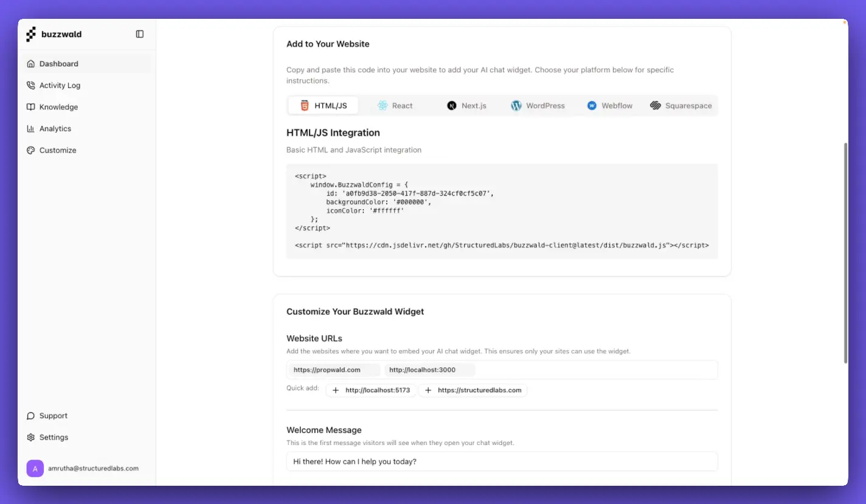This screenshot has height=504, width=866.
Task: Click the Welcome Message input field
Action: 502,461
